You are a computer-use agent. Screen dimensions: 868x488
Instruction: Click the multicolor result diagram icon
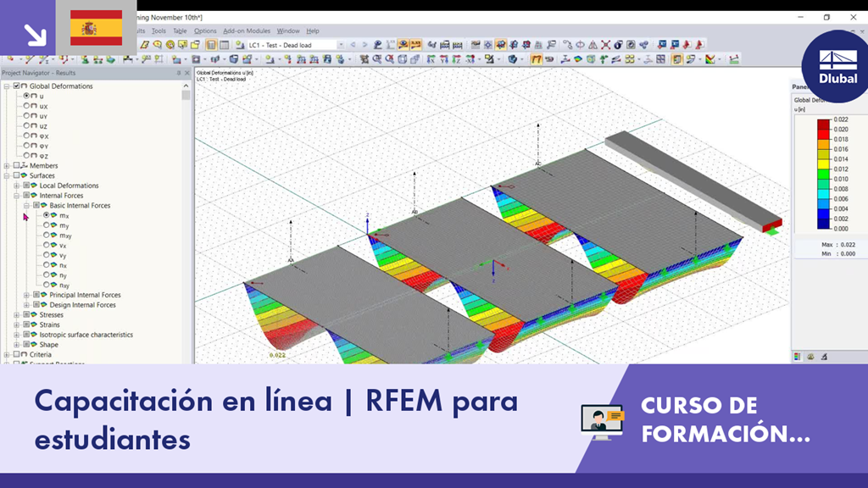(x=710, y=59)
